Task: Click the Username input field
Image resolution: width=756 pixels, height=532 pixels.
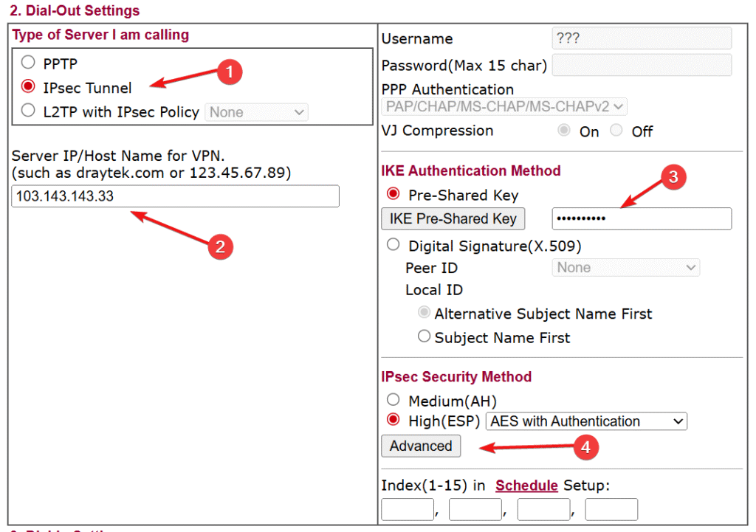Action: pos(641,38)
